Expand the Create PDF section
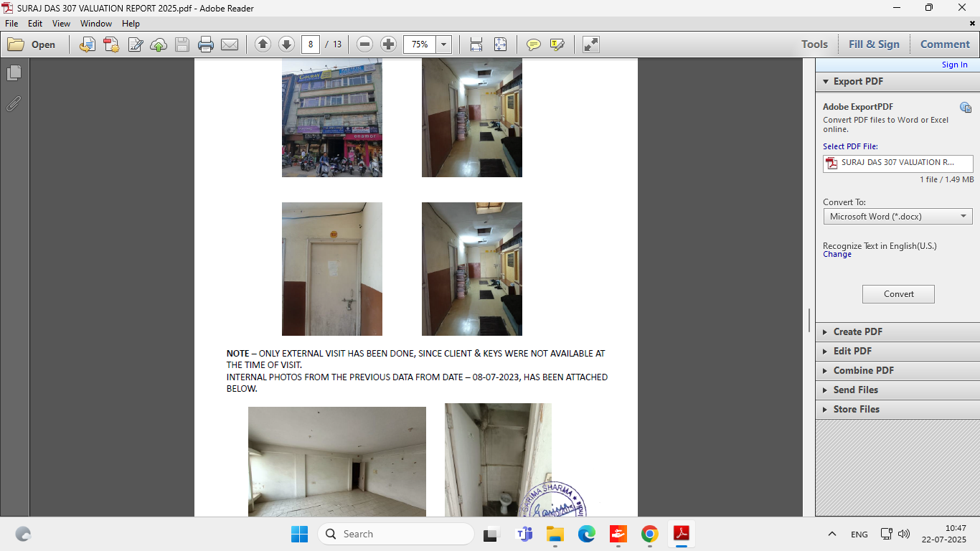The width and height of the screenshot is (980, 551). 897,331
